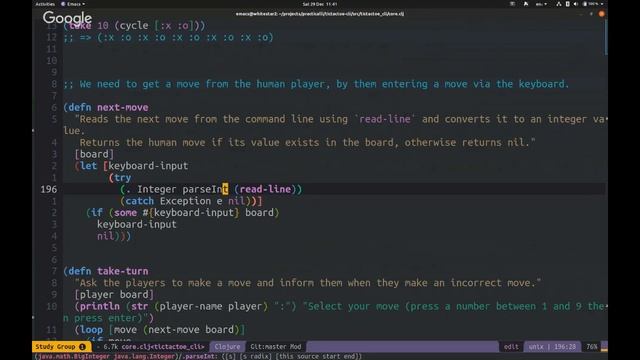Screen dimensions: 640x360
Task: Click the Clojure major mode indicator
Action: (227, 347)
